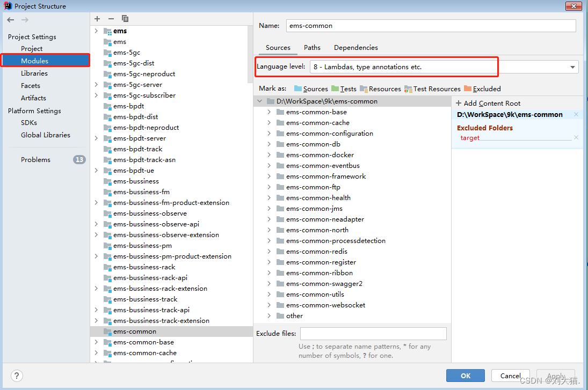
Task: Click the module list vertical scrollbar
Action: pyautogui.click(x=250, y=55)
